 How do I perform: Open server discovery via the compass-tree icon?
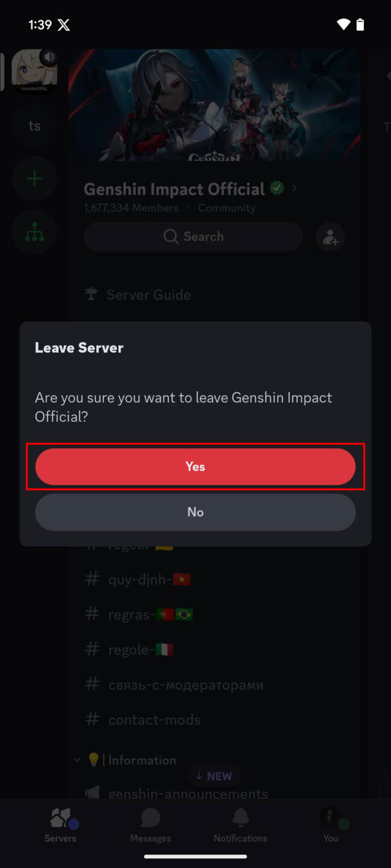pyautogui.click(x=34, y=231)
